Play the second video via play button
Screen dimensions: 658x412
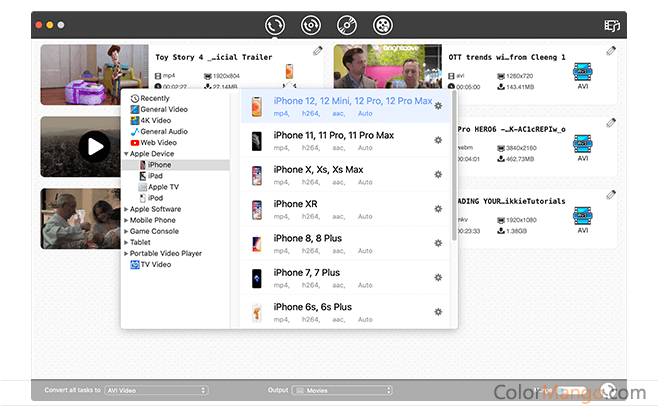point(95,147)
